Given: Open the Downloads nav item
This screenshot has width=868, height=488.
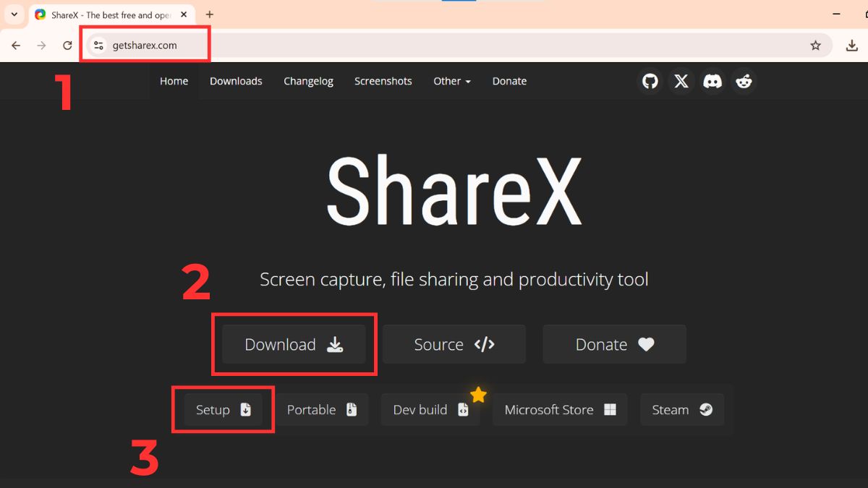Looking at the screenshot, I should pyautogui.click(x=236, y=81).
